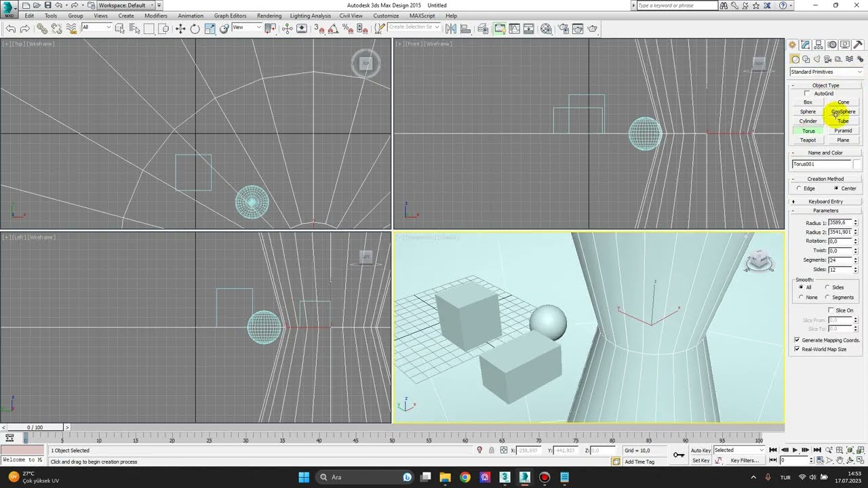
Task: Set Smooth option to All
Action: (x=801, y=287)
